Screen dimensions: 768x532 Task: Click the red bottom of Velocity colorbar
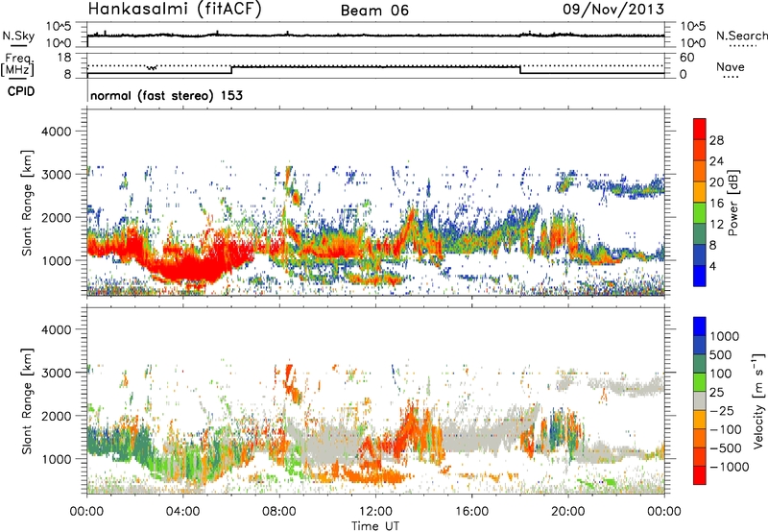(x=700, y=475)
